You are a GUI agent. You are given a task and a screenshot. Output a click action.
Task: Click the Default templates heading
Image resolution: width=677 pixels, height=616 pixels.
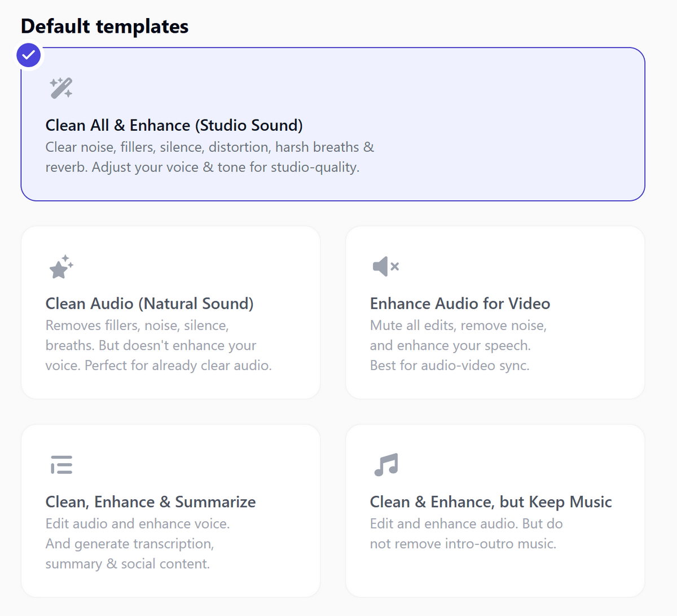pos(104,27)
